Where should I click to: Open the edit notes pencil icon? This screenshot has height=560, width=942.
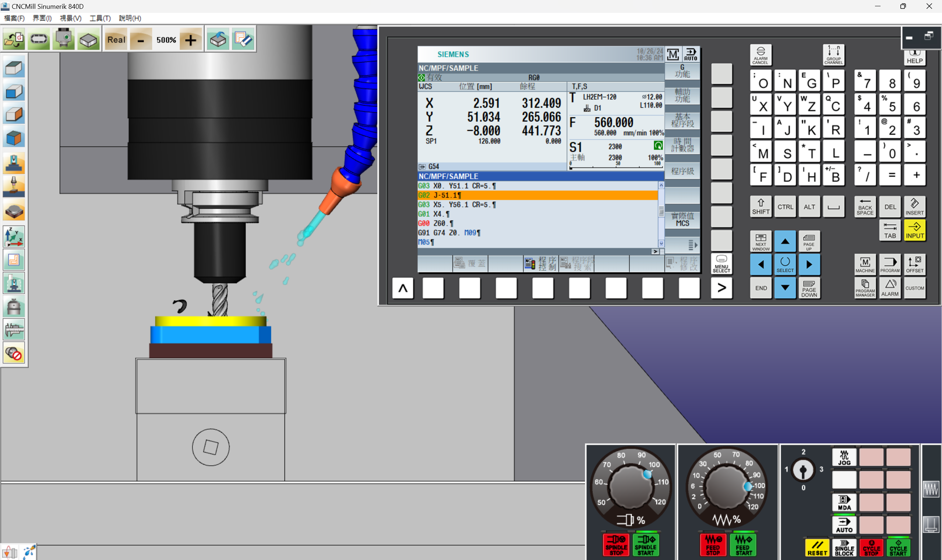click(243, 39)
